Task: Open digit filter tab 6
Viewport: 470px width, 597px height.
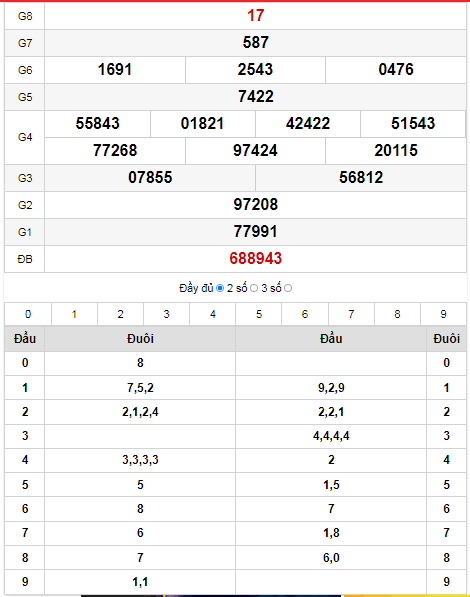Action: click(305, 314)
